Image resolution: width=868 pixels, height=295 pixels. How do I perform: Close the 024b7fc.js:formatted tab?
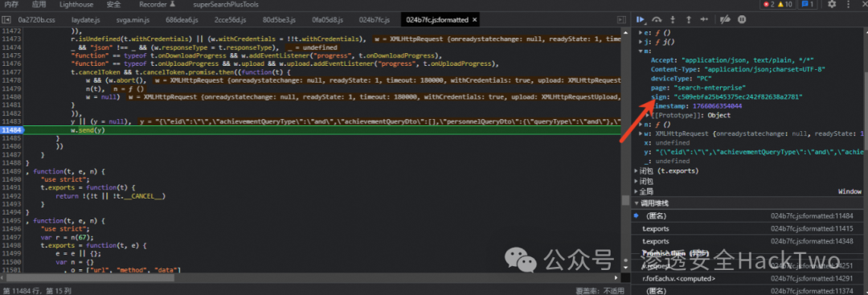[474, 20]
